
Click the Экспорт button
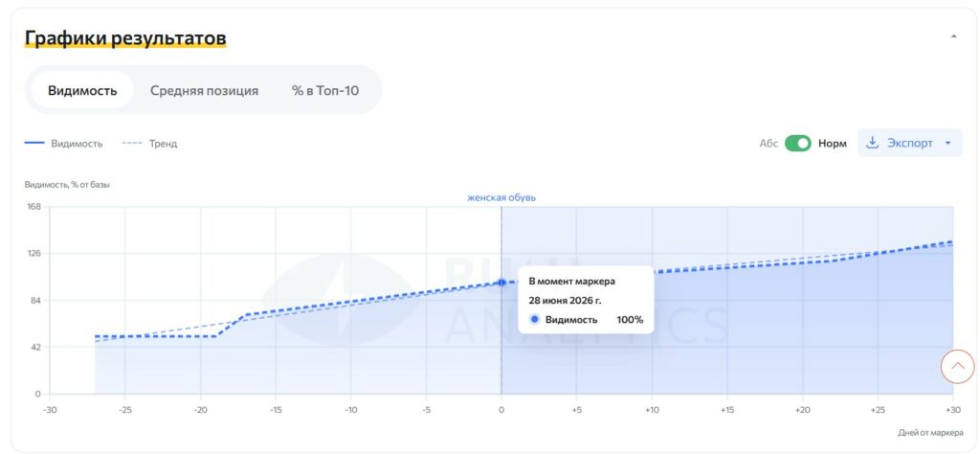click(910, 144)
